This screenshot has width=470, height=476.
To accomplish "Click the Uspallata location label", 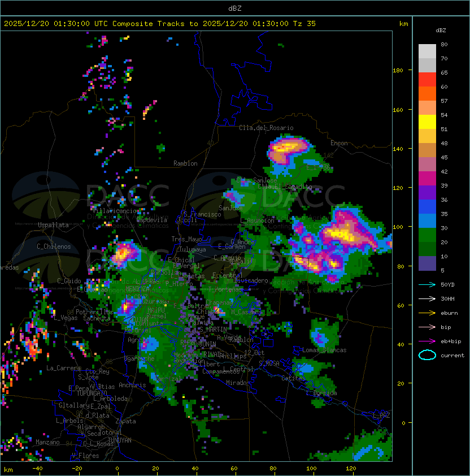I will tap(53, 225).
